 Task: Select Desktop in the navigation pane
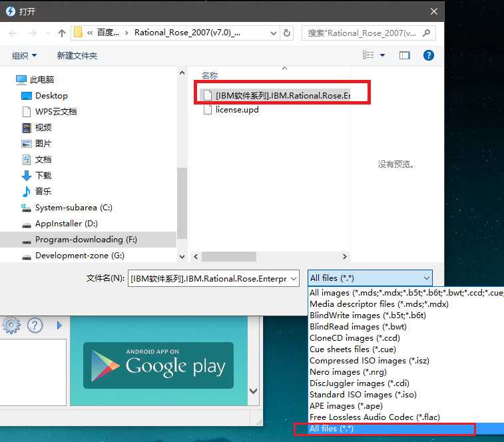point(45,96)
